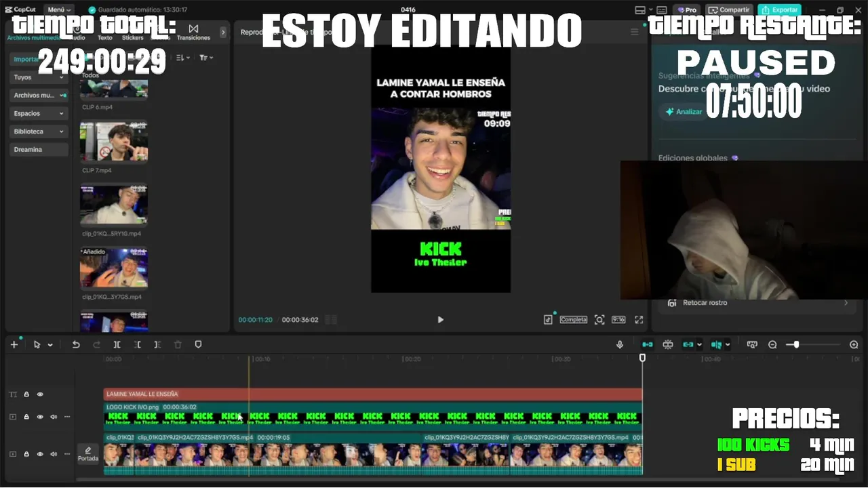Click the Analizar button
This screenshot has height=488, width=868.
[684, 111]
